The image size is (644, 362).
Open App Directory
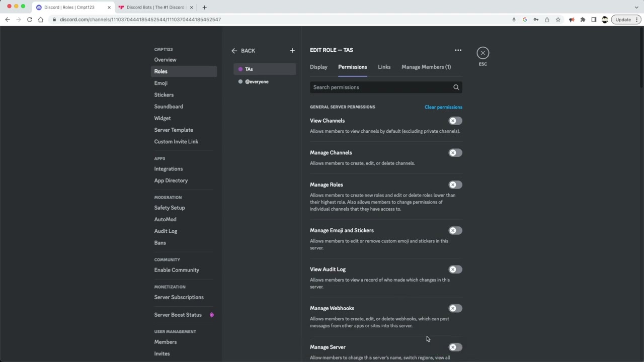coord(184,180)
